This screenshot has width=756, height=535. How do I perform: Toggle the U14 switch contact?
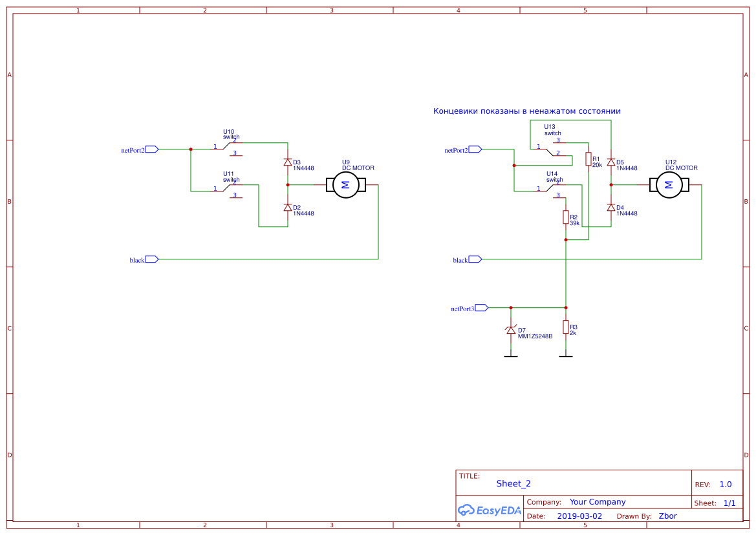tap(550, 188)
